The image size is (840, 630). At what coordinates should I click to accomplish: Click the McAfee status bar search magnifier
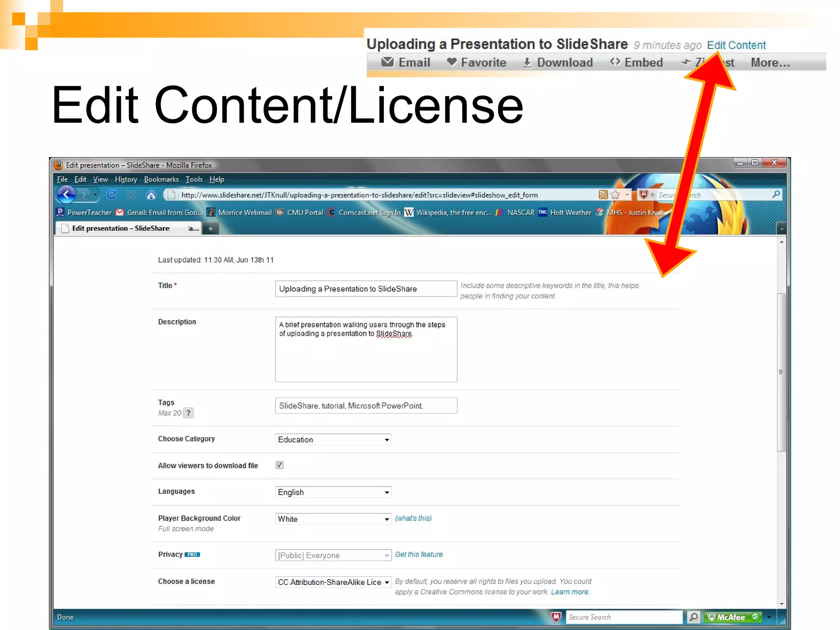click(693, 617)
